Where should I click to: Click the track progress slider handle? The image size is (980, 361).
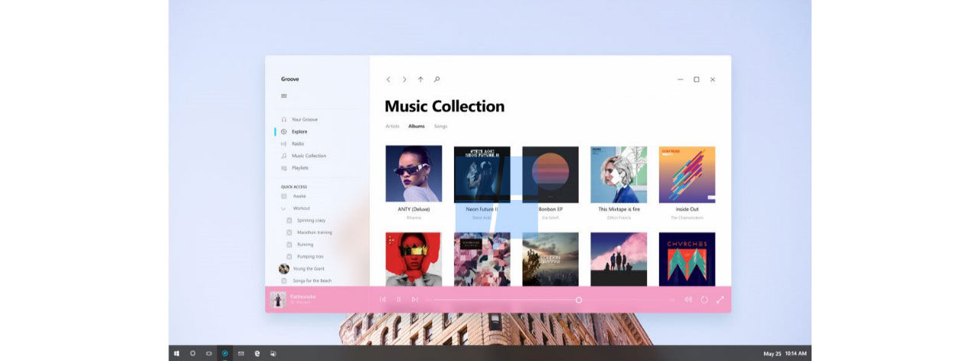[579, 300]
